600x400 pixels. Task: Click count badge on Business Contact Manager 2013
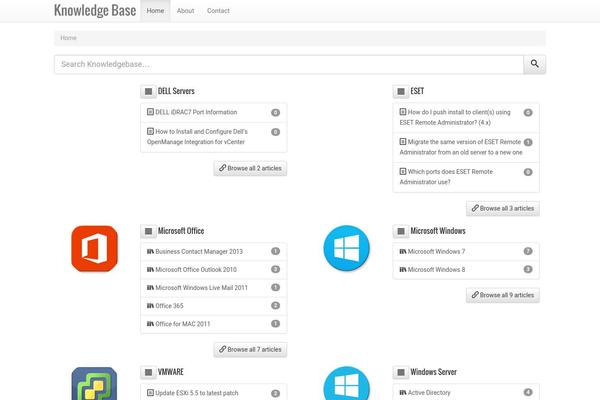(276, 251)
